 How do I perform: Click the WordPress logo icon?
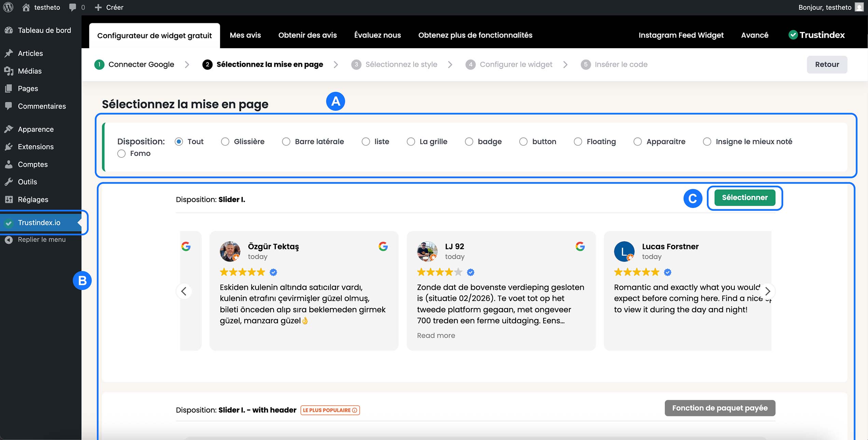click(8, 7)
